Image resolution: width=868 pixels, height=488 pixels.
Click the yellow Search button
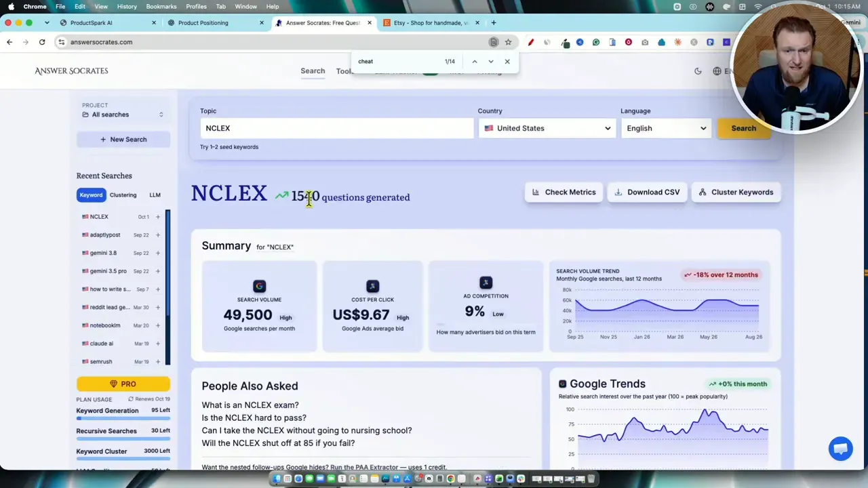coord(743,128)
